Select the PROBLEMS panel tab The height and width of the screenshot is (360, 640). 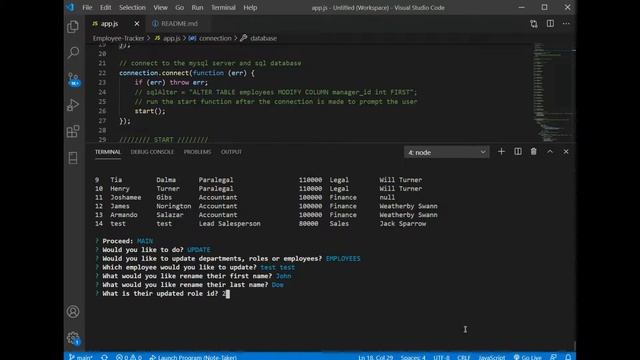pos(197,152)
